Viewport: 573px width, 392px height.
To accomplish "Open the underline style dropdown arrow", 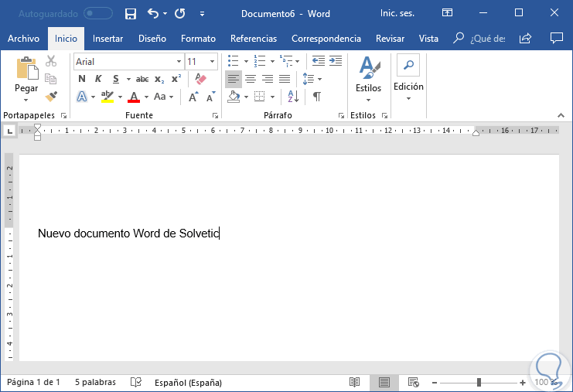I will [x=128, y=80].
